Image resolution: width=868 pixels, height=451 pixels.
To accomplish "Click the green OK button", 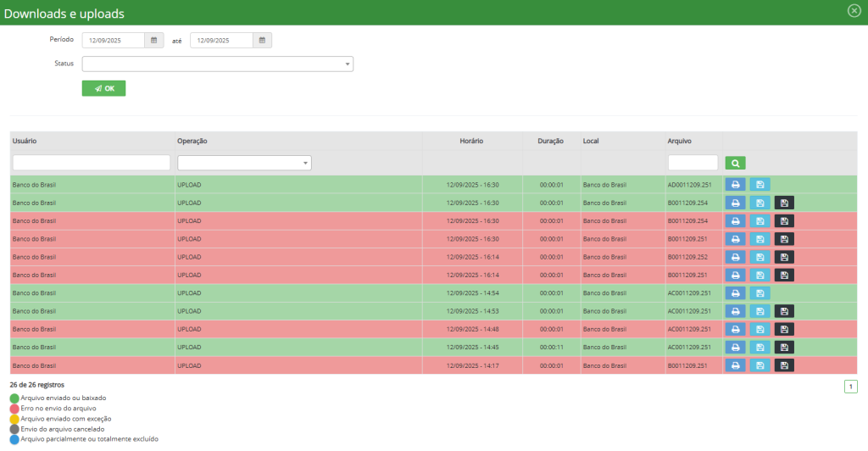I will click(103, 88).
